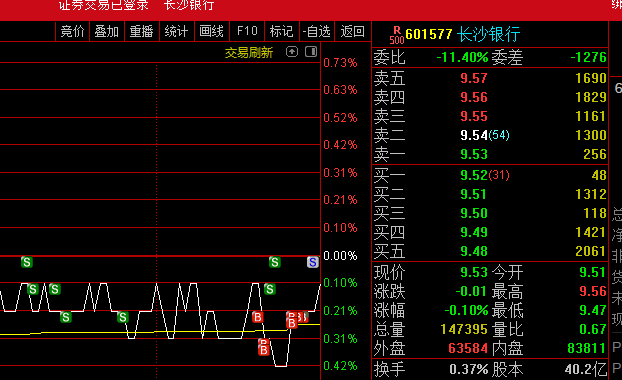Screen dimensions: 622x380
Task: Open F10 company information
Action: (x=247, y=31)
